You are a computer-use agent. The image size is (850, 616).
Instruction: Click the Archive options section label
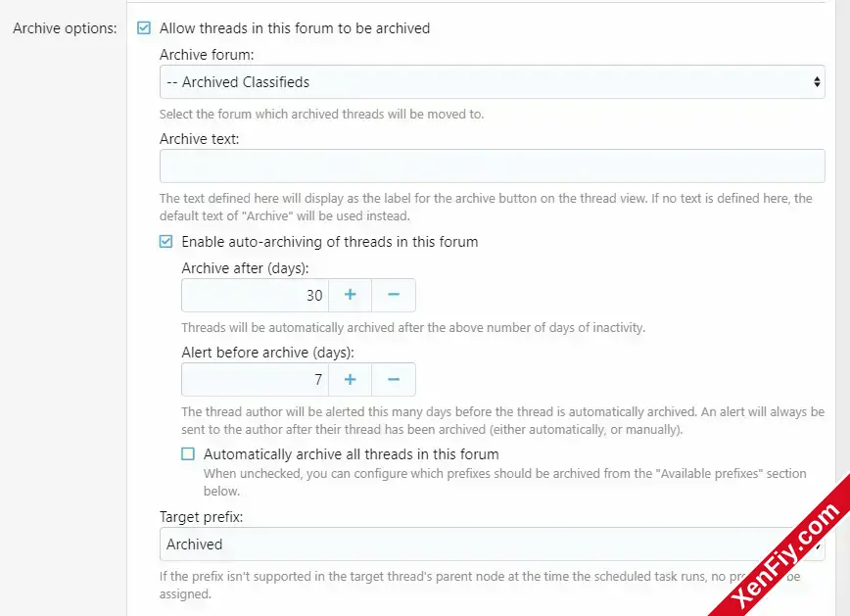point(65,28)
